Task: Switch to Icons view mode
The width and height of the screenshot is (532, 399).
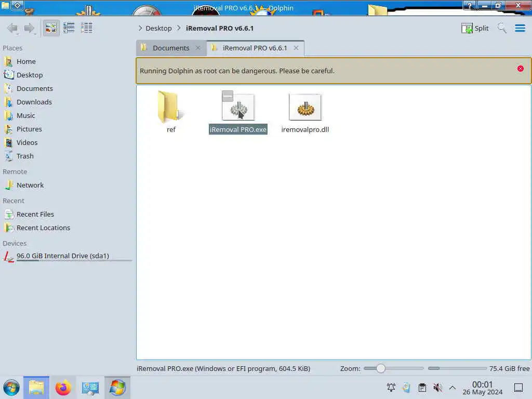Action: tap(51, 28)
